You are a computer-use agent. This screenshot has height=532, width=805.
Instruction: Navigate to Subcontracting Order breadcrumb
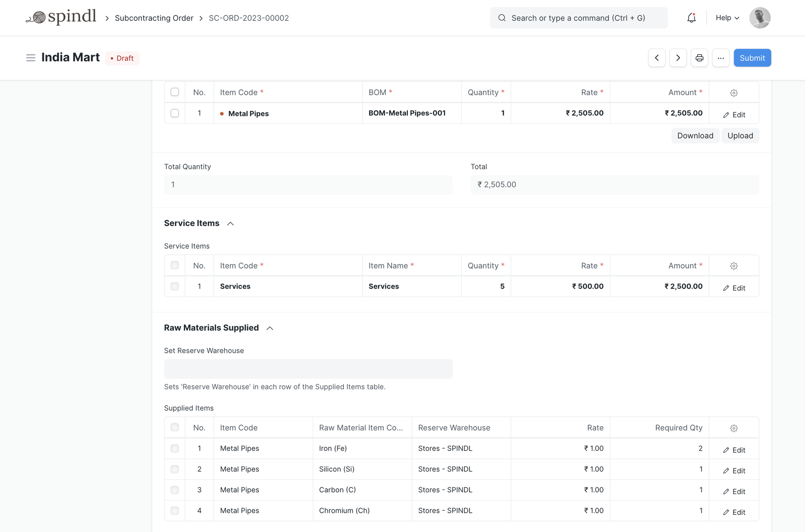[x=154, y=18]
